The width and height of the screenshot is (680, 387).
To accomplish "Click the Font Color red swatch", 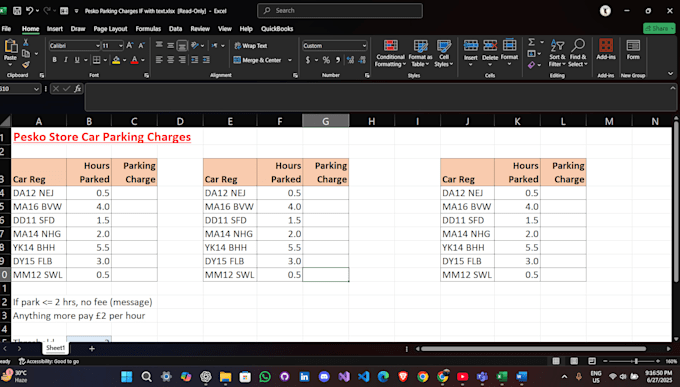I will tap(134, 60).
